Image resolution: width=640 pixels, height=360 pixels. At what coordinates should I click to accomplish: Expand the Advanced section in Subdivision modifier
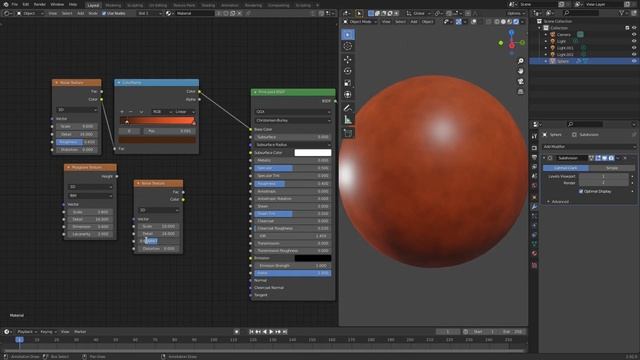coord(559,202)
